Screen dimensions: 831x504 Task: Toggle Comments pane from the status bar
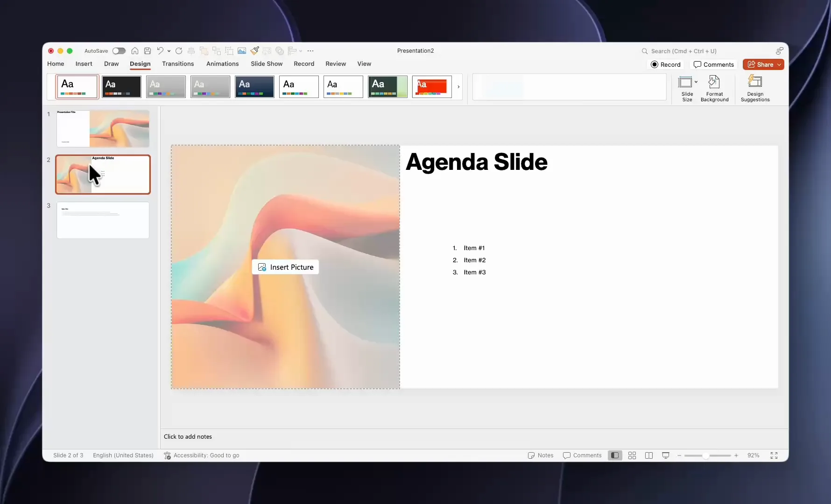tap(582, 455)
